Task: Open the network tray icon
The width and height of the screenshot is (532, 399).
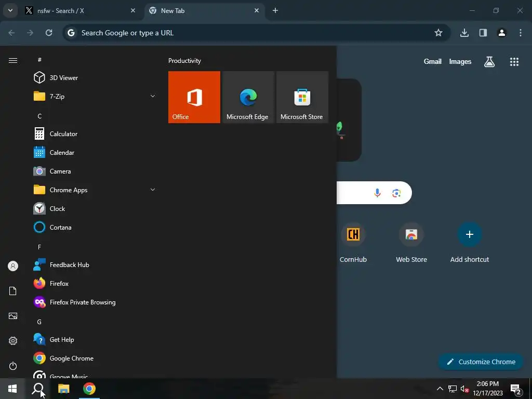Action: (x=453, y=389)
